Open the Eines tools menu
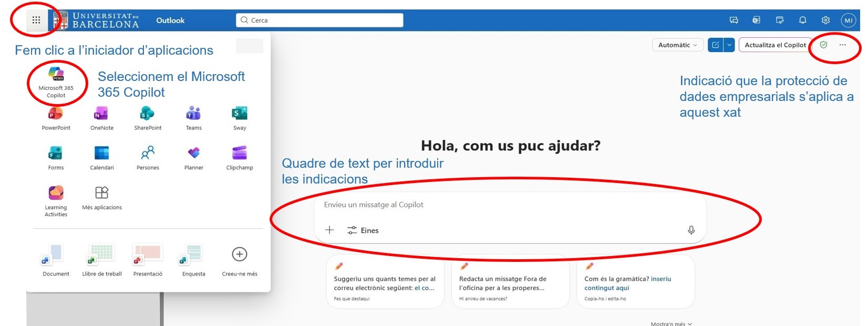The height and width of the screenshot is (326, 868). (x=363, y=230)
